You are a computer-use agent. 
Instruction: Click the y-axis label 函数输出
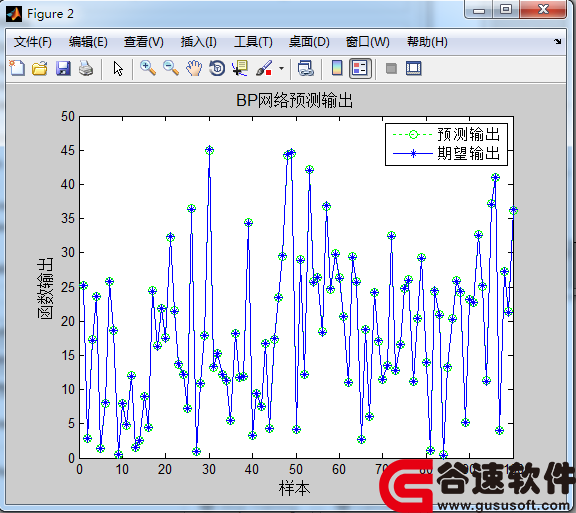click(45, 288)
